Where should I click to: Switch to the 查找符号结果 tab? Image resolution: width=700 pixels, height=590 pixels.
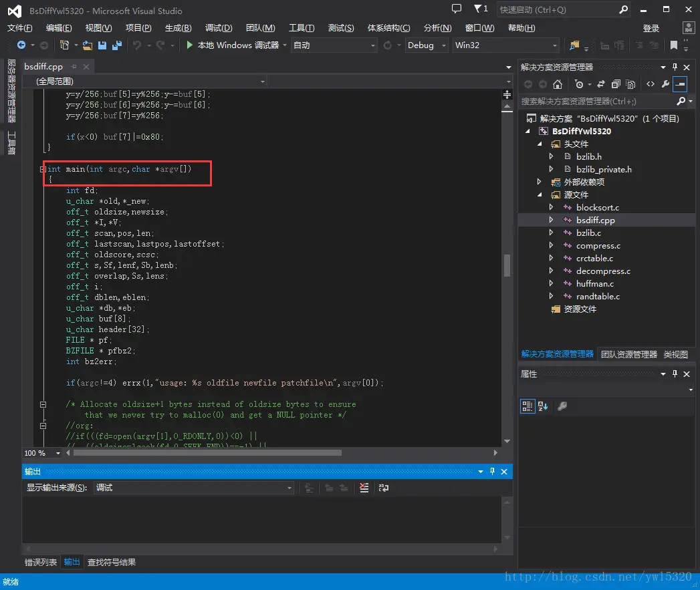[112, 563]
